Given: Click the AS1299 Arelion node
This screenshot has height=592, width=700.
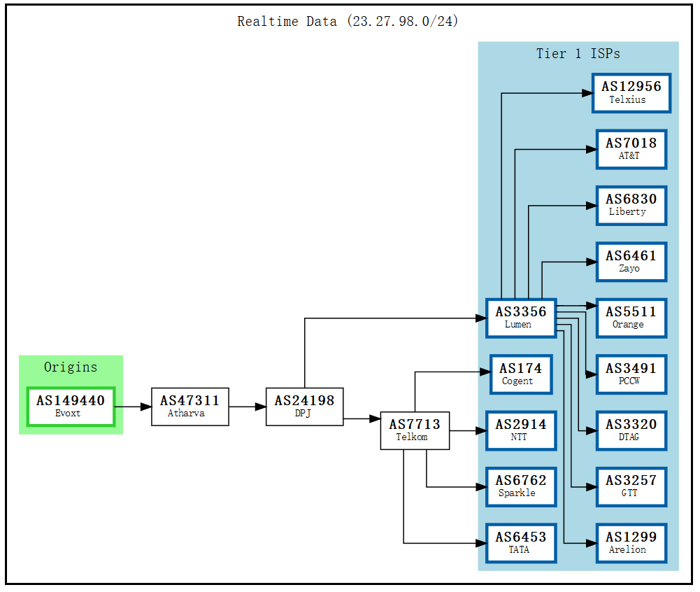Looking at the screenshot, I should point(630,542).
